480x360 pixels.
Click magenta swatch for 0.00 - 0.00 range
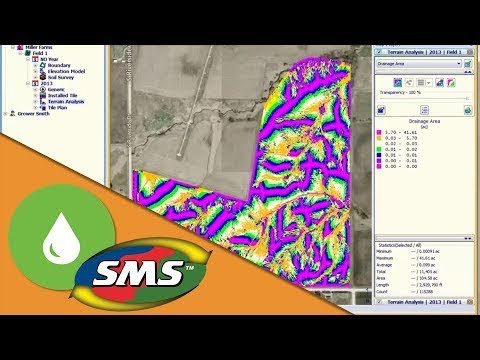[379, 166]
